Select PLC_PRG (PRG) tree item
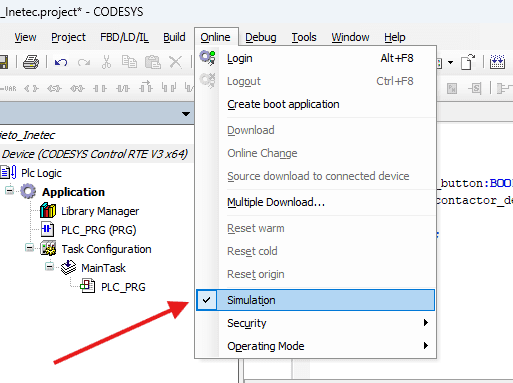This screenshot has width=513, height=383. (99, 230)
